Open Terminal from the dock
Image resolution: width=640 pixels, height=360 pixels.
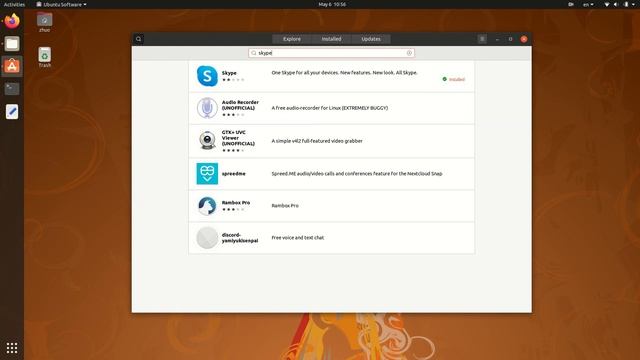click(x=12, y=89)
